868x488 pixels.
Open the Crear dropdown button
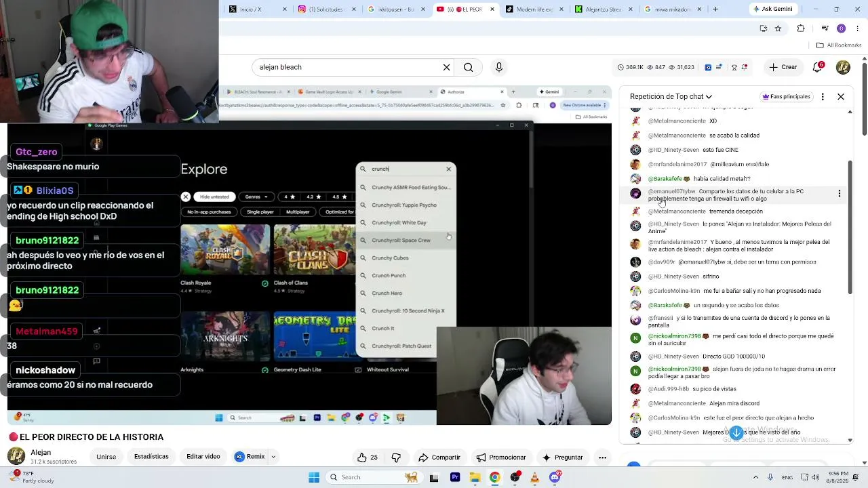coord(783,67)
